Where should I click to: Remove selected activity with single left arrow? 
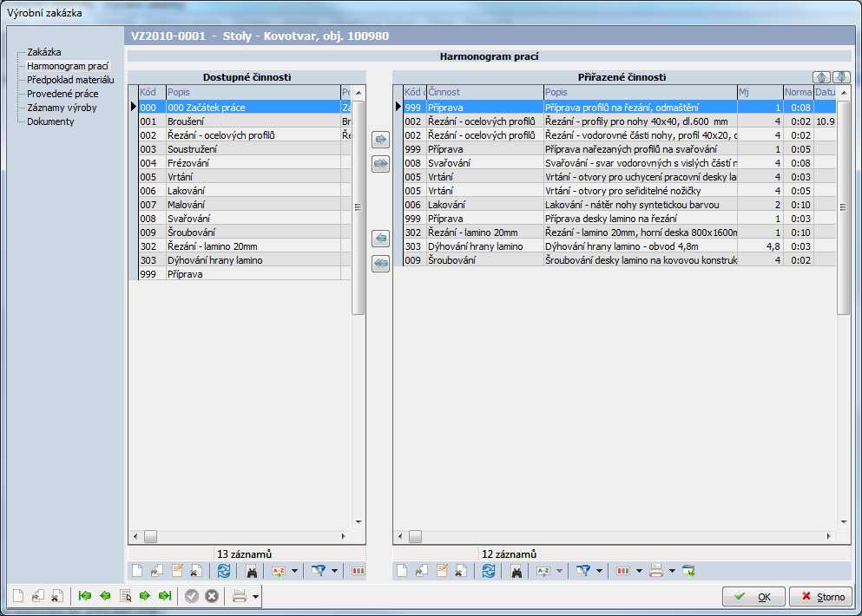[x=380, y=239]
